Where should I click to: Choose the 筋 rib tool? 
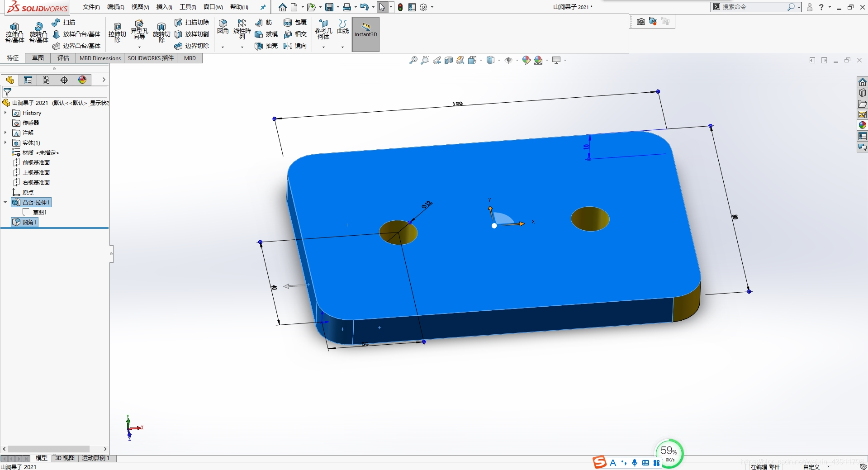click(x=263, y=22)
